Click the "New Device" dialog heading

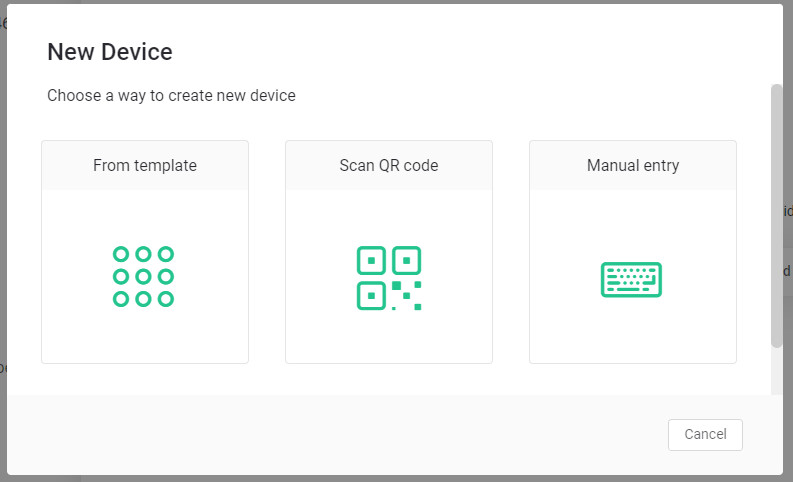(x=110, y=52)
